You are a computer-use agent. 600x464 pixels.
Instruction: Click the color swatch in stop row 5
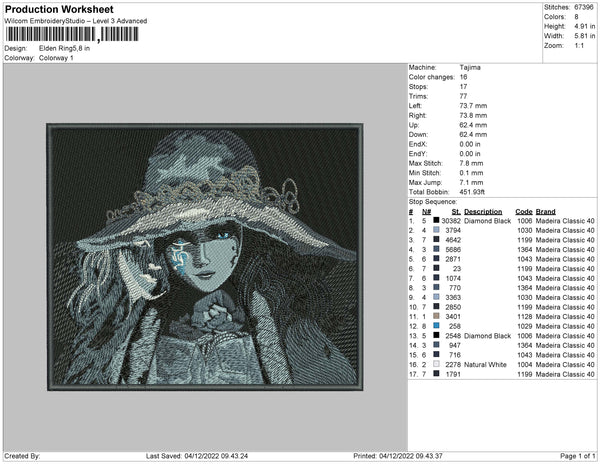pyautogui.click(x=436, y=259)
